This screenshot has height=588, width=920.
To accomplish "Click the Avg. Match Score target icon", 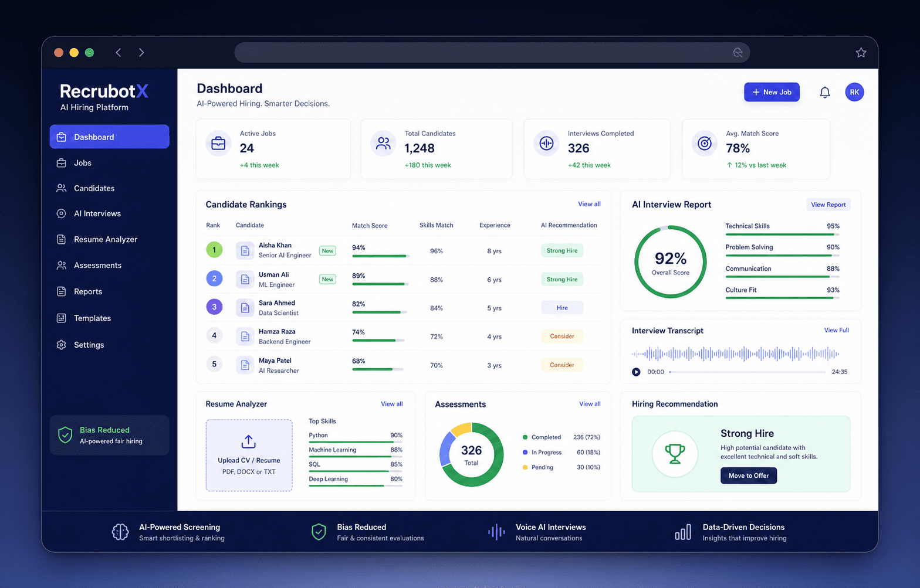I will tap(705, 143).
